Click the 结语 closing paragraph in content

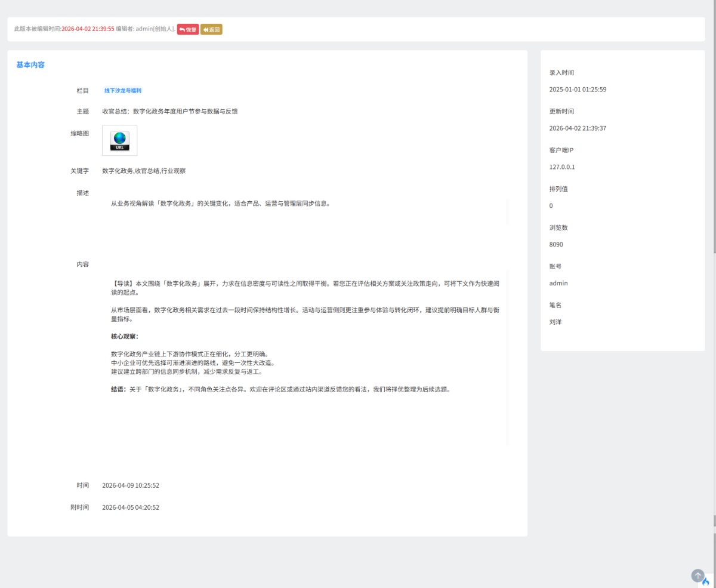point(280,389)
